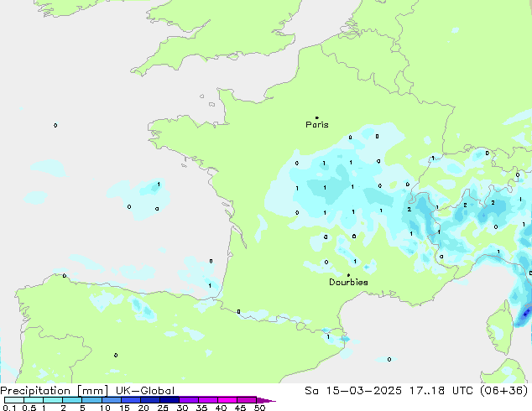532x411 pixels.
Task: Click the Dourbies location label
Action: pyautogui.click(x=348, y=282)
